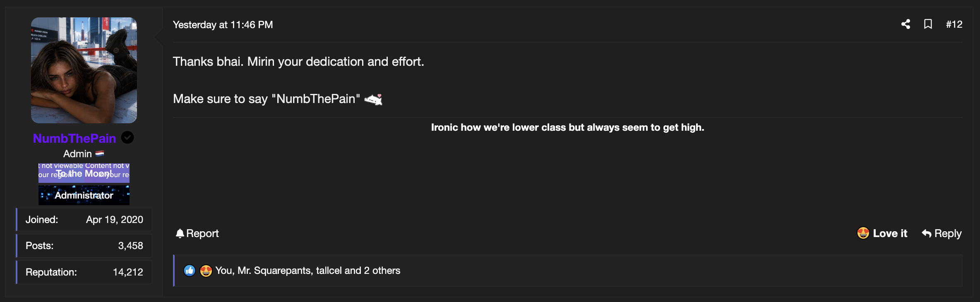Reply to NumbThePain's post
The width and height of the screenshot is (980, 302).
[942, 234]
